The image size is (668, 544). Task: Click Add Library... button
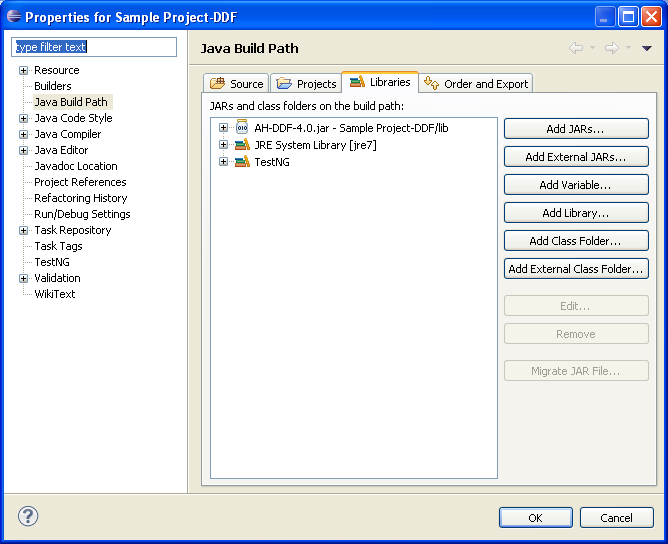[576, 213]
